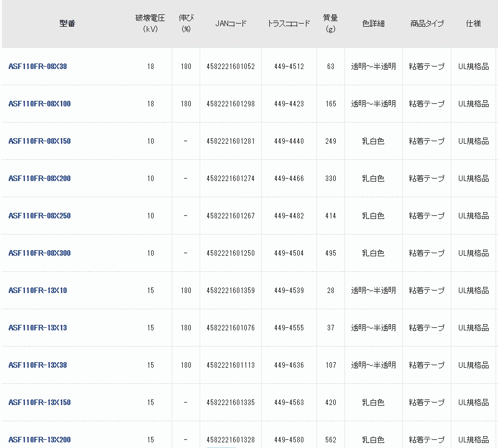Image resolution: width=498 pixels, height=448 pixels.
Task: Open the ASF110FR-08X100 product link
Action: point(40,104)
